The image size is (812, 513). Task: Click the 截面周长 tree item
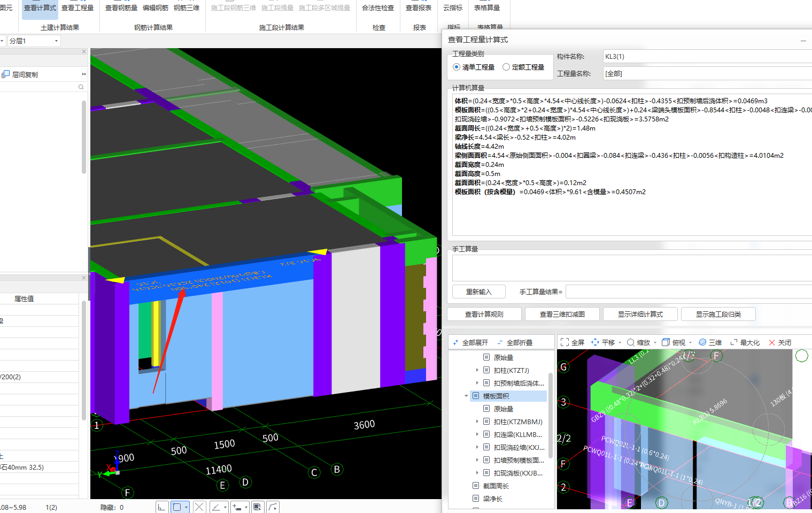[496, 486]
